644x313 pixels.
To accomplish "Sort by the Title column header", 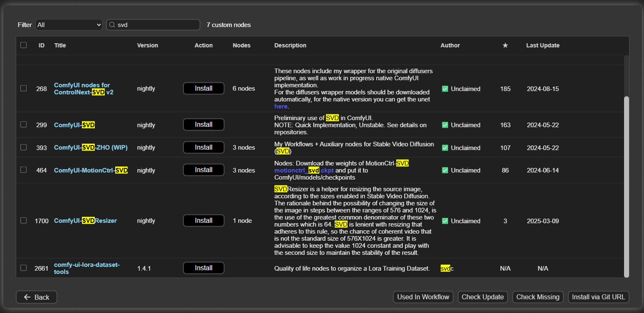I will click(x=60, y=45).
